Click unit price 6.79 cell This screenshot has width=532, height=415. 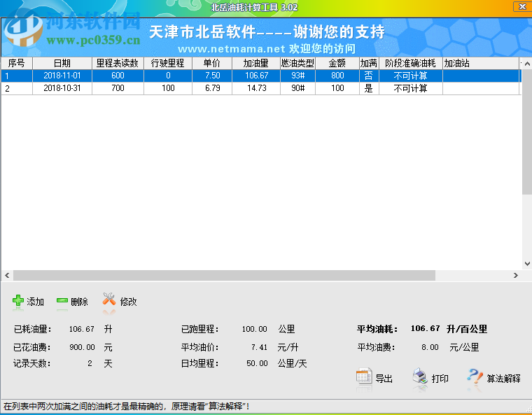tap(212, 88)
